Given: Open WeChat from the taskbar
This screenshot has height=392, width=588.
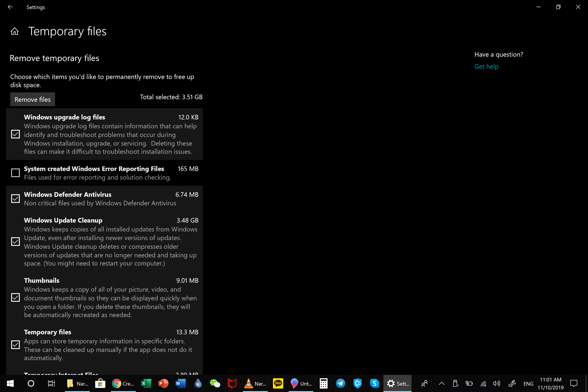Looking at the screenshot, I should (x=215, y=383).
